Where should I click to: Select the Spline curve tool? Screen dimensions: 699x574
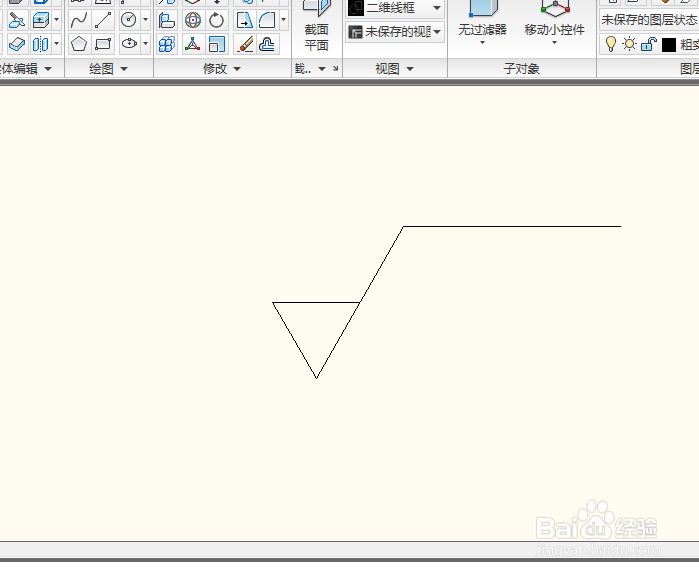[x=79, y=20]
